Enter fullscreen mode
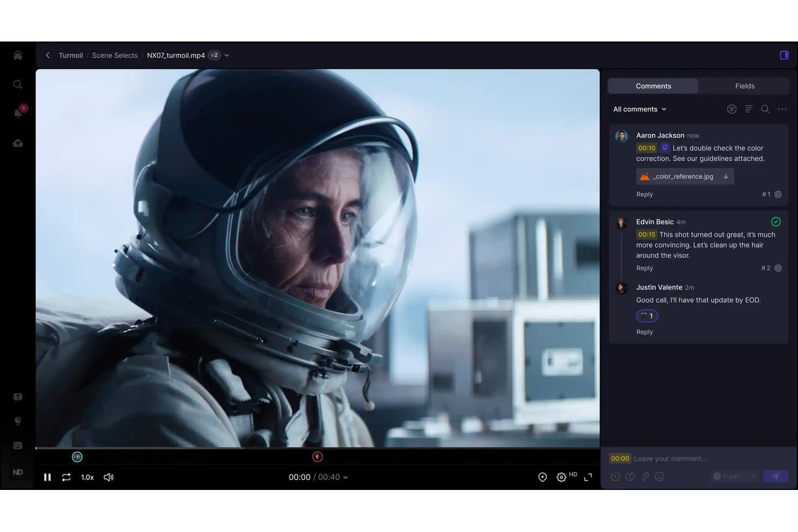The image size is (798, 532). 588,477
